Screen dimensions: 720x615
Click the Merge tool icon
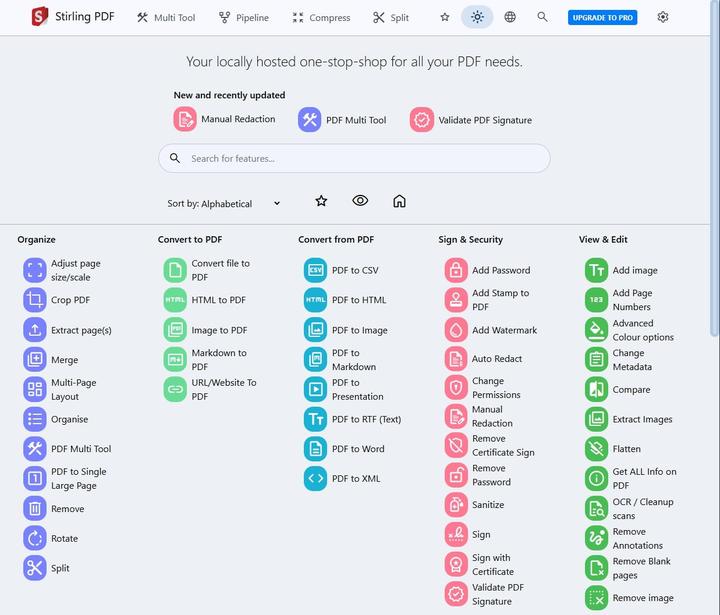point(35,360)
